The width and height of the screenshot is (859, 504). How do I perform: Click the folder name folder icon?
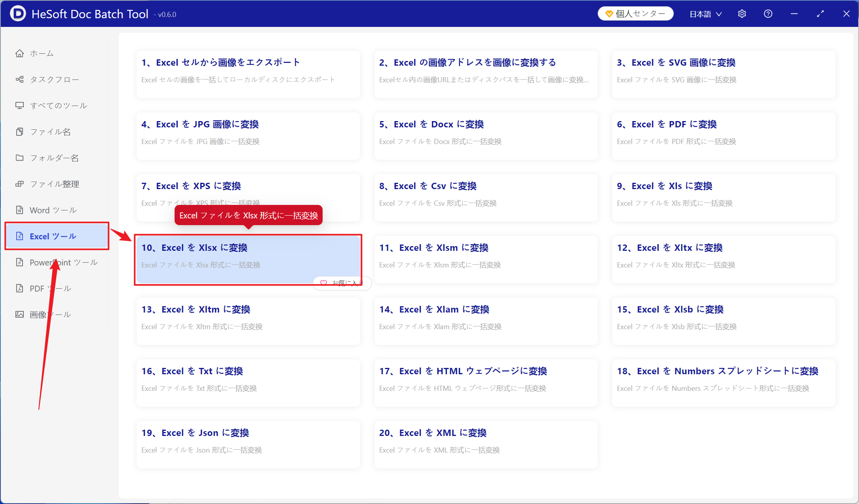point(19,158)
